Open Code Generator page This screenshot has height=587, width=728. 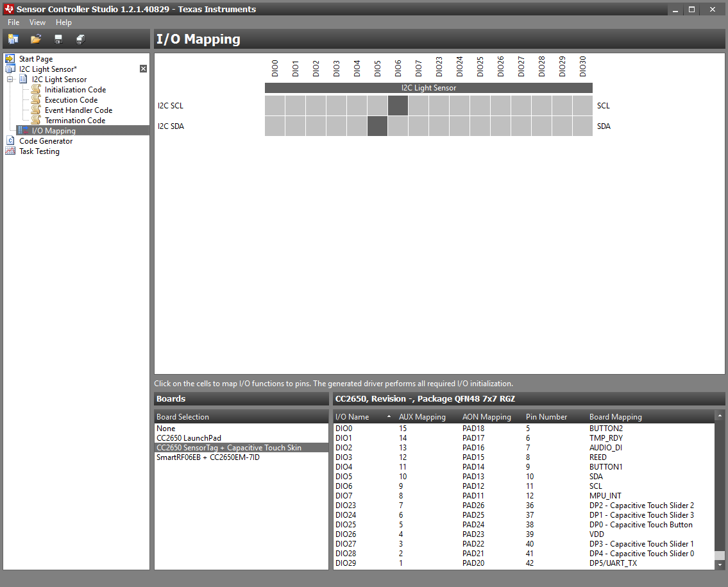pos(46,140)
